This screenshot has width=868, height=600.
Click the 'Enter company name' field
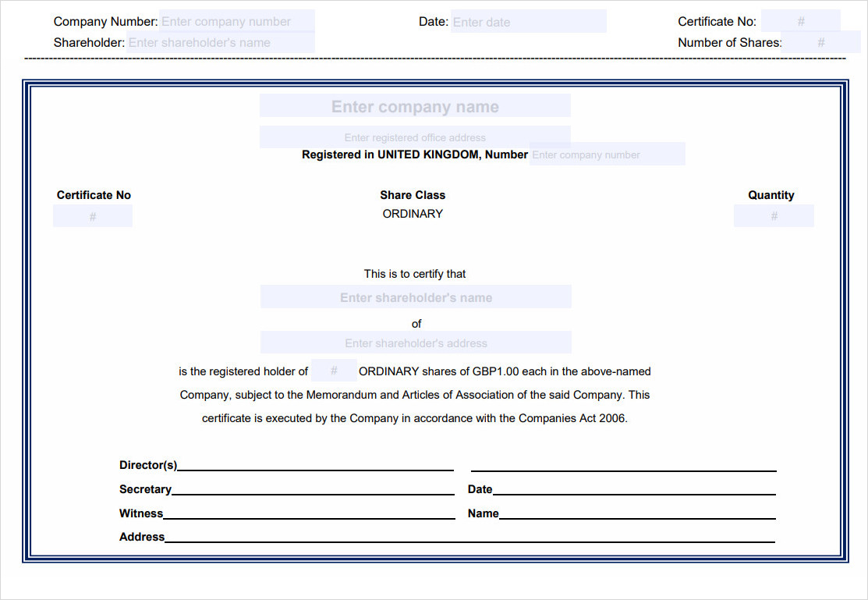pos(415,106)
